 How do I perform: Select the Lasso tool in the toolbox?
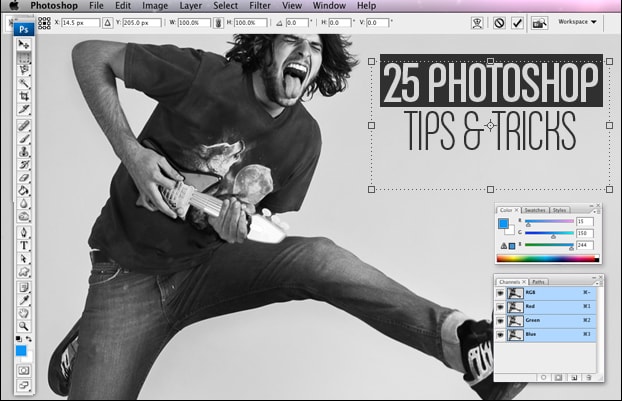[x=24, y=70]
